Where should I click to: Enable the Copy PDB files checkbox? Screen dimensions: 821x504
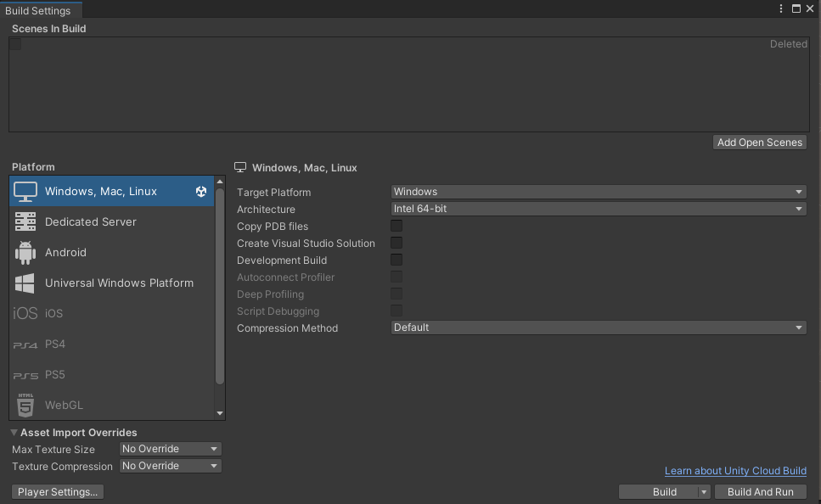pos(396,227)
